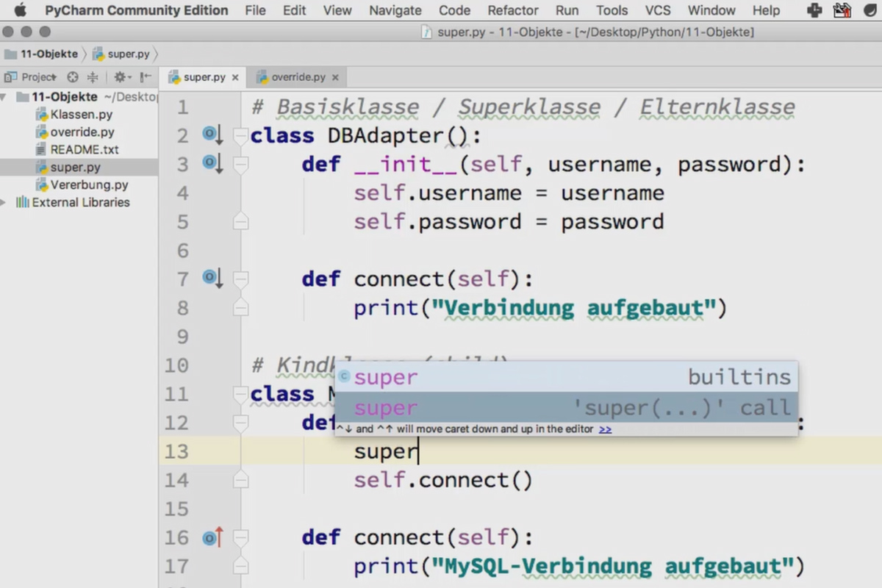Open the Help menu

click(766, 10)
